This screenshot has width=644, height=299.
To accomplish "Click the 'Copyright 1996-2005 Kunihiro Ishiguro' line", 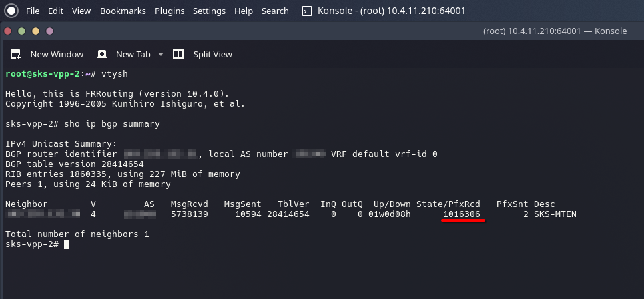I will (125, 104).
